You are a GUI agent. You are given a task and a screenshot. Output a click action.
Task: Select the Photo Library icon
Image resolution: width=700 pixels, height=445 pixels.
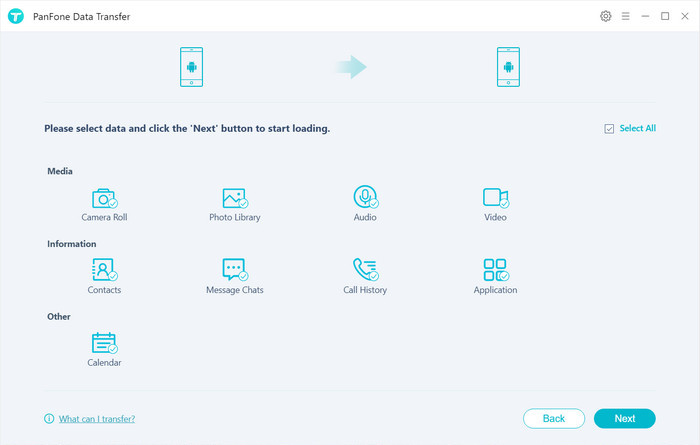(235, 198)
